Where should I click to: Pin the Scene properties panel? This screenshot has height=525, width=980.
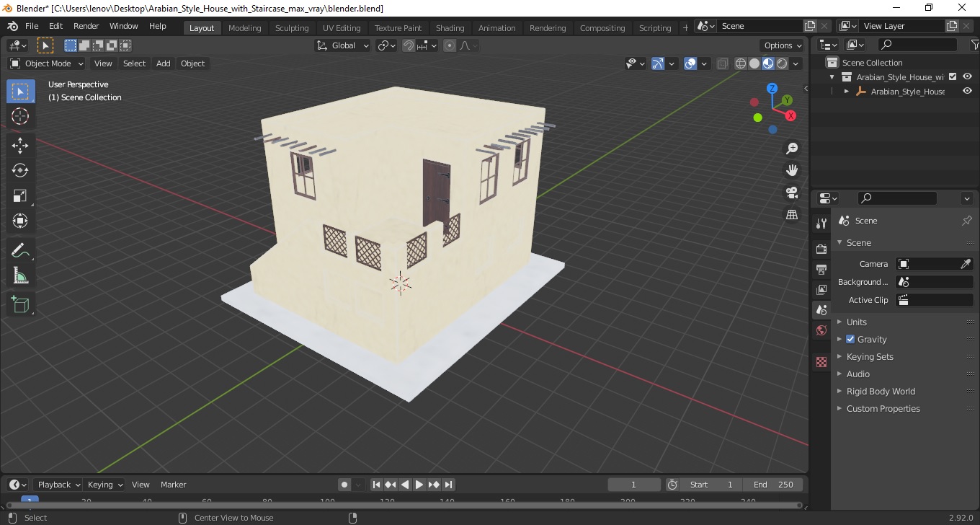coord(967,221)
